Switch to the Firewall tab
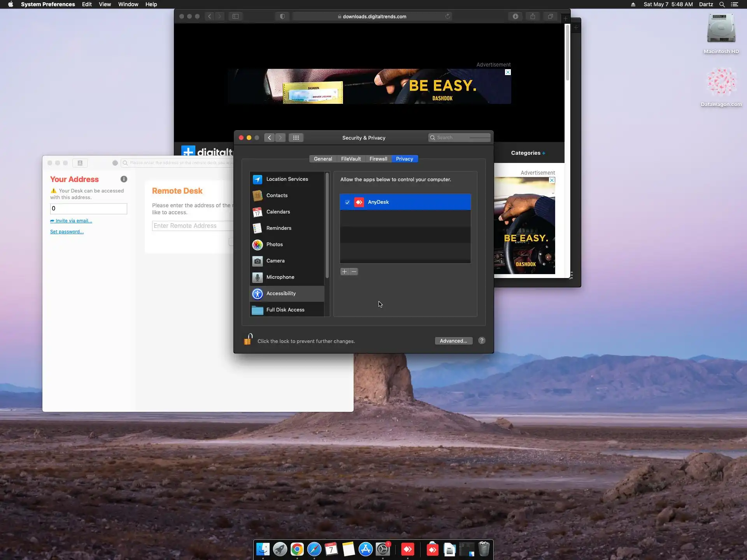This screenshot has width=747, height=560. tap(378, 159)
